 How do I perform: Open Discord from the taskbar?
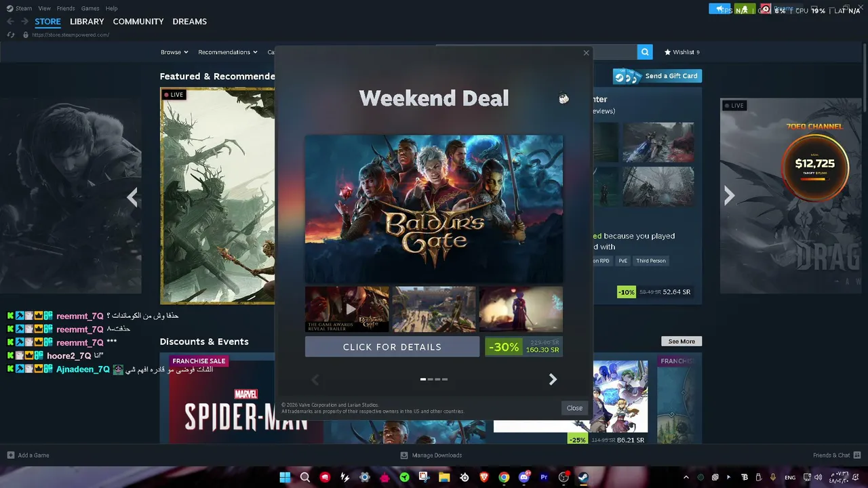[524, 477]
